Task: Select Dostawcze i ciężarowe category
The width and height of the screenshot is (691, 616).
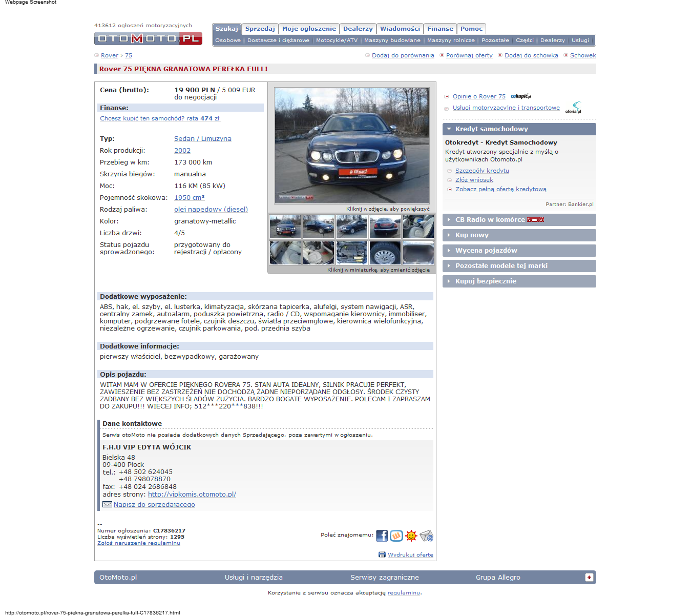Action: (278, 40)
